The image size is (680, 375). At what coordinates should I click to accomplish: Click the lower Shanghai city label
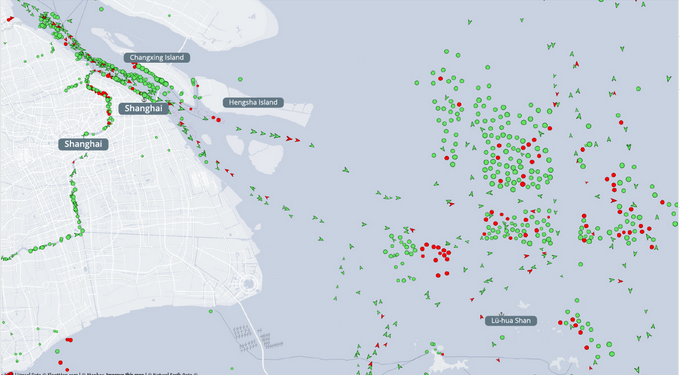coord(83,144)
